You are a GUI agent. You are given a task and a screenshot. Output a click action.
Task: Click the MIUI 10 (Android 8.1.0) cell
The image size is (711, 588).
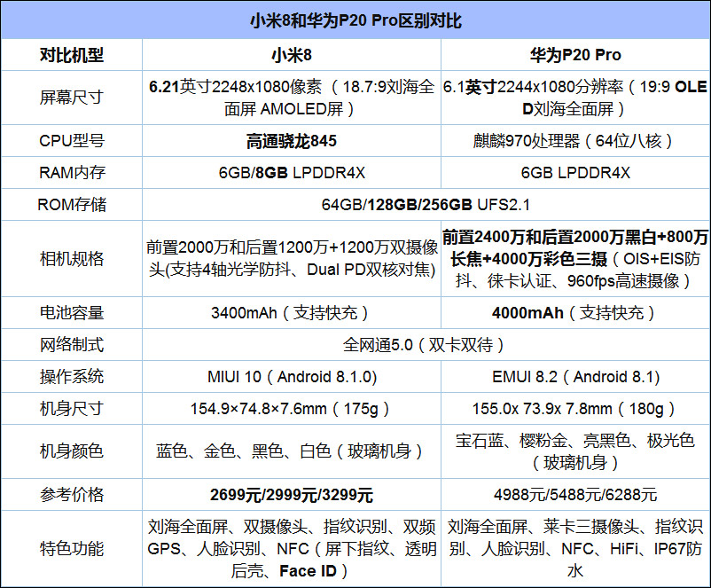292,377
